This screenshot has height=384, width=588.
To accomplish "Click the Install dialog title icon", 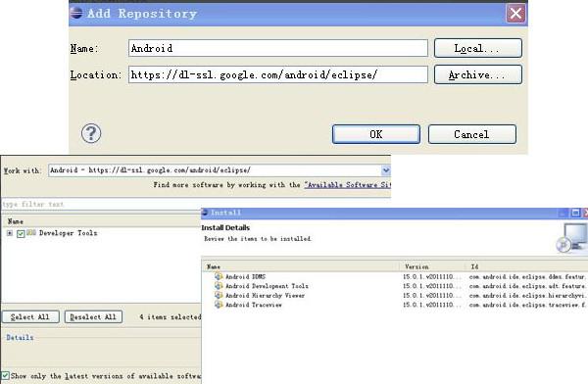I will (205, 213).
